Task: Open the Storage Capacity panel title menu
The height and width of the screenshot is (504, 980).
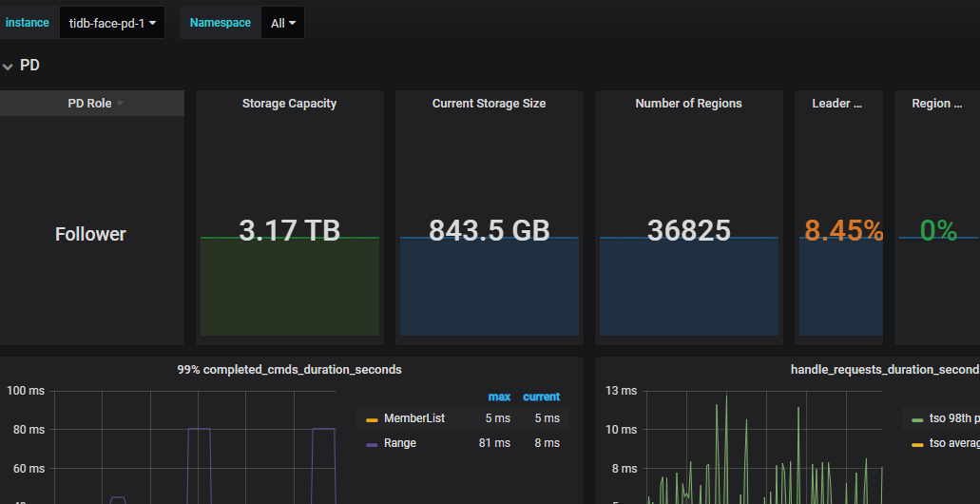Action: pyautogui.click(x=289, y=104)
